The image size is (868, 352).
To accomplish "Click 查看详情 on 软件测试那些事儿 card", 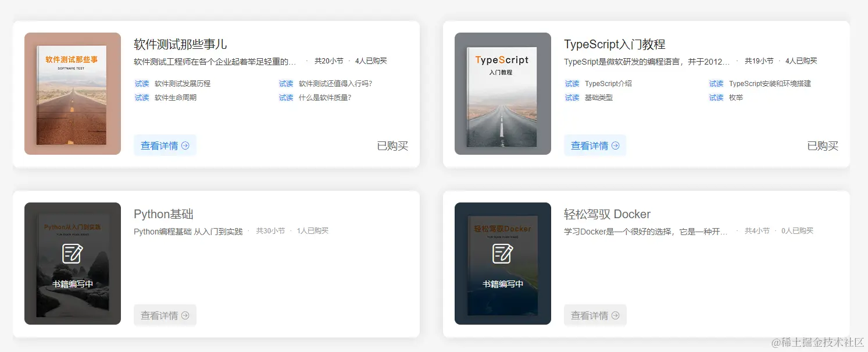I will 165,145.
